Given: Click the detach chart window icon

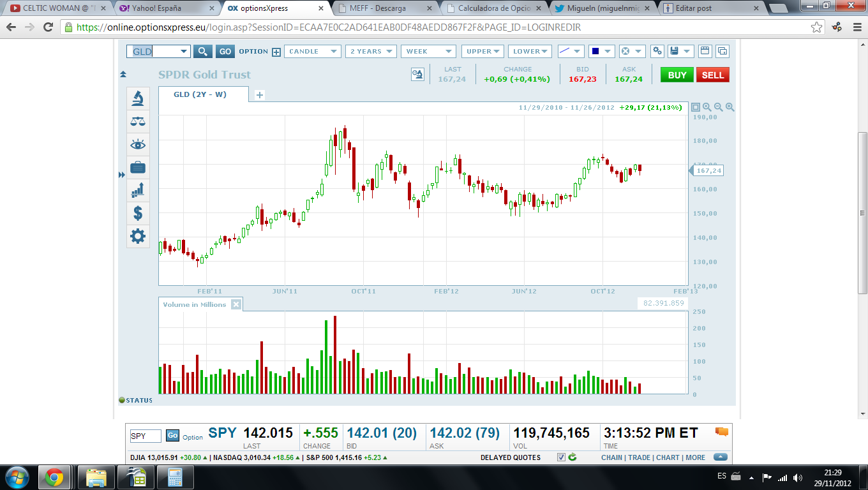Looking at the screenshot, I should click(x=722, y=52).
